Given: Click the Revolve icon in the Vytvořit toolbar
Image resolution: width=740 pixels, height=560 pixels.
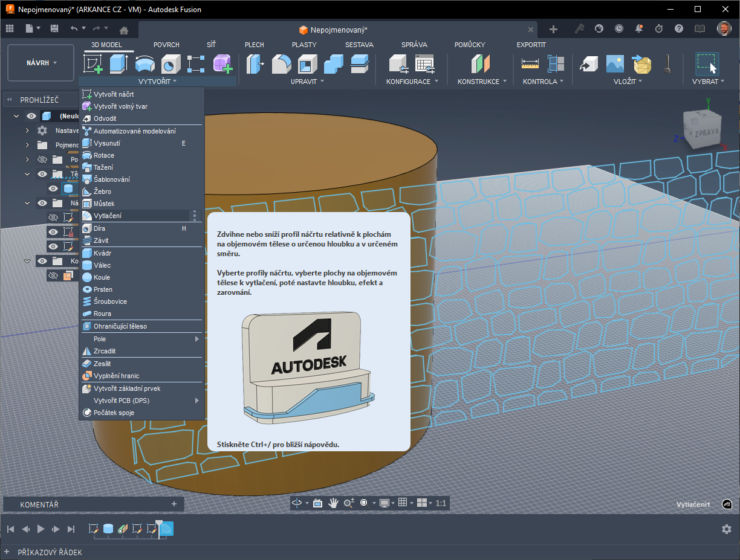Looking at the screenshot, I should coord(144,63).
